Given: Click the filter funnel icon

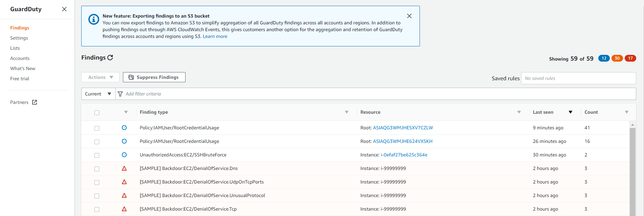Looking at the screenshot, I should tap(120, 94).
